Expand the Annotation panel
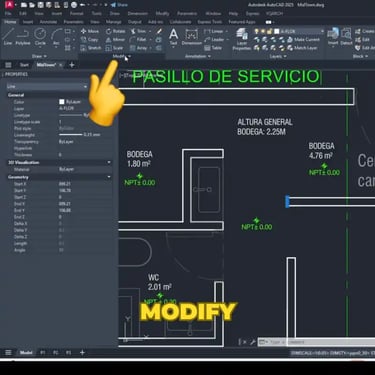Image resolution: width=375 pixels, height=375 pixels. click(x=198, y=56)
